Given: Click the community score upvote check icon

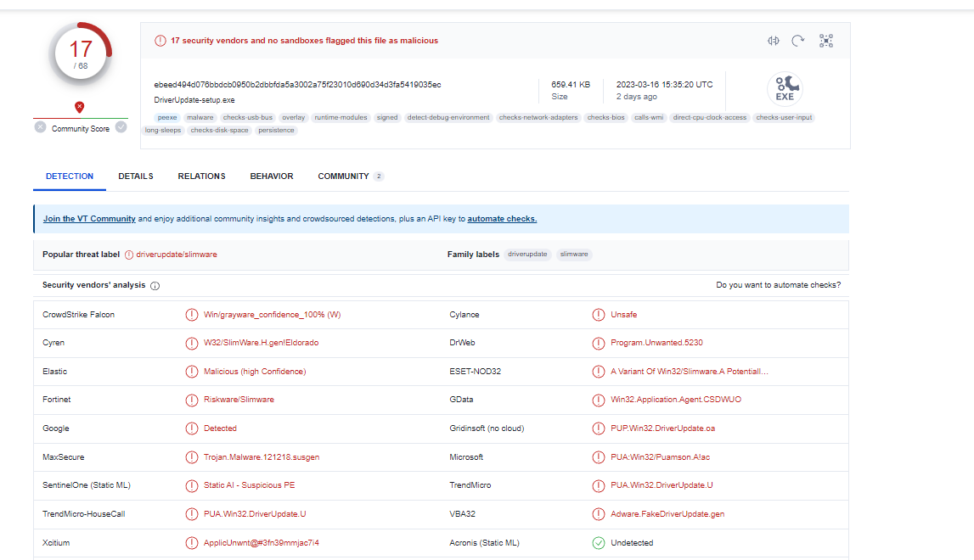Looking at the screenshot, I should pos(121,127).
